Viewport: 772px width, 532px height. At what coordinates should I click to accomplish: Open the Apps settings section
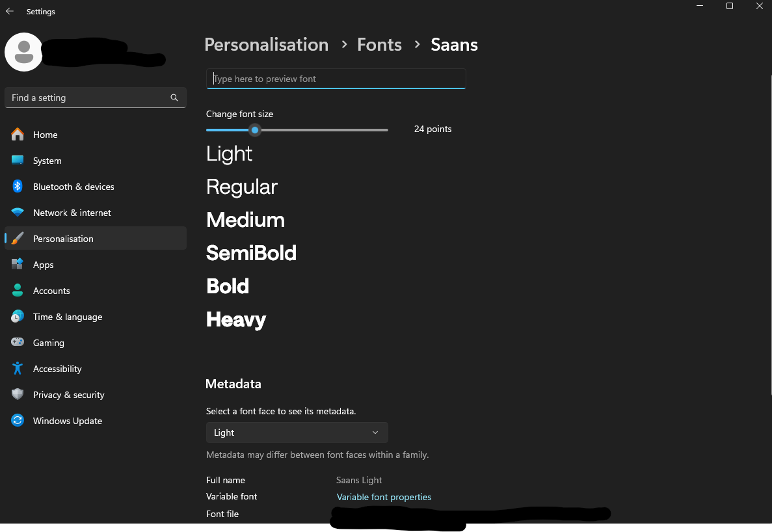pyautogui.click(x=96, y=265)
